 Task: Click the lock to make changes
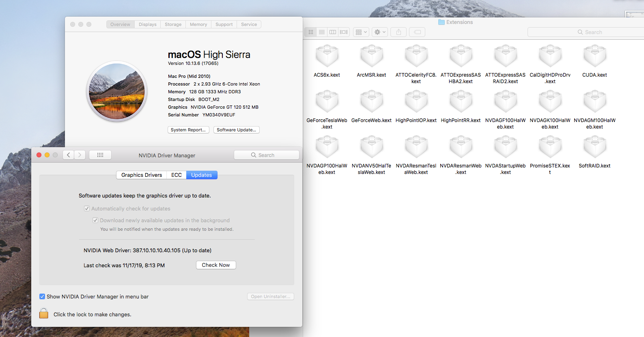44,313
